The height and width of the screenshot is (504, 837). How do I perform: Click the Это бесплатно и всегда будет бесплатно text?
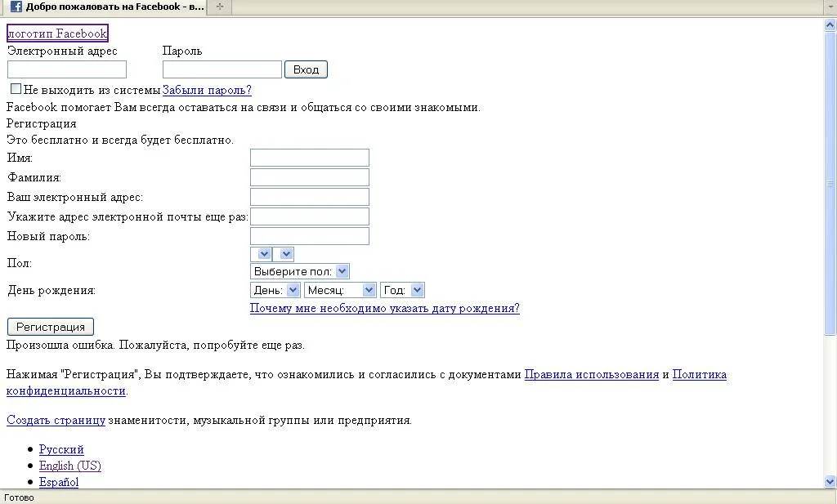pyautogui.click(x=120, y=140)
